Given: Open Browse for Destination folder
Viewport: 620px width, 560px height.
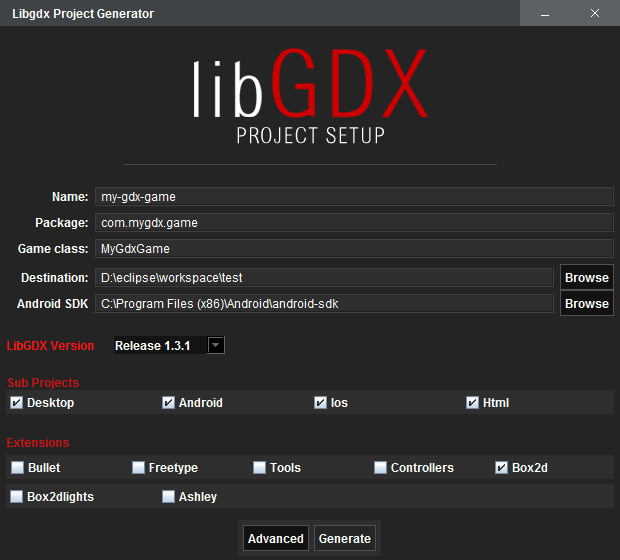Looking at the screenshot, I should 587,277.
